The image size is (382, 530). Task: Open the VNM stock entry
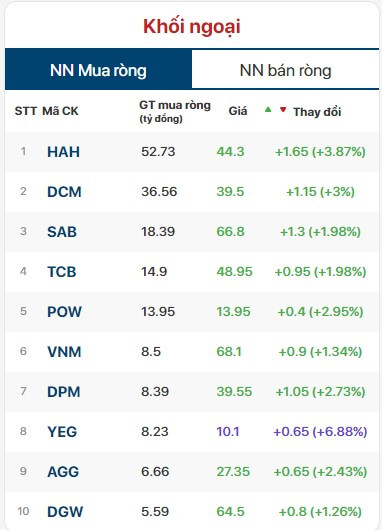click(64, 352)
